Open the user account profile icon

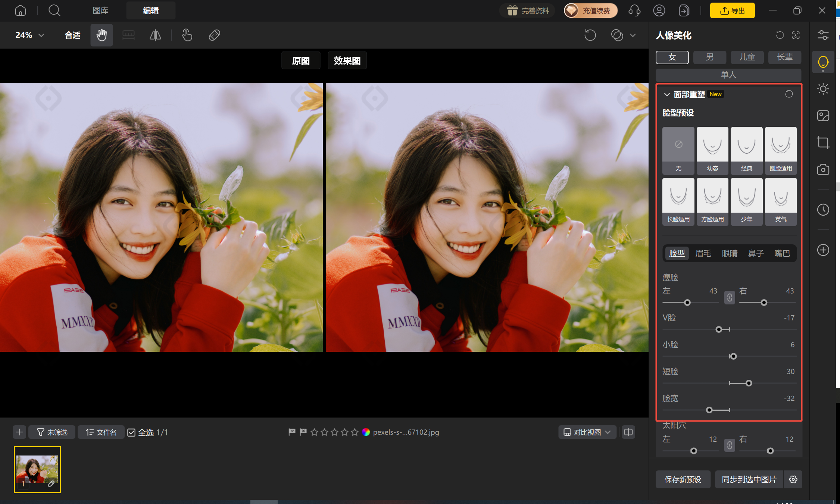pos(659,10)
